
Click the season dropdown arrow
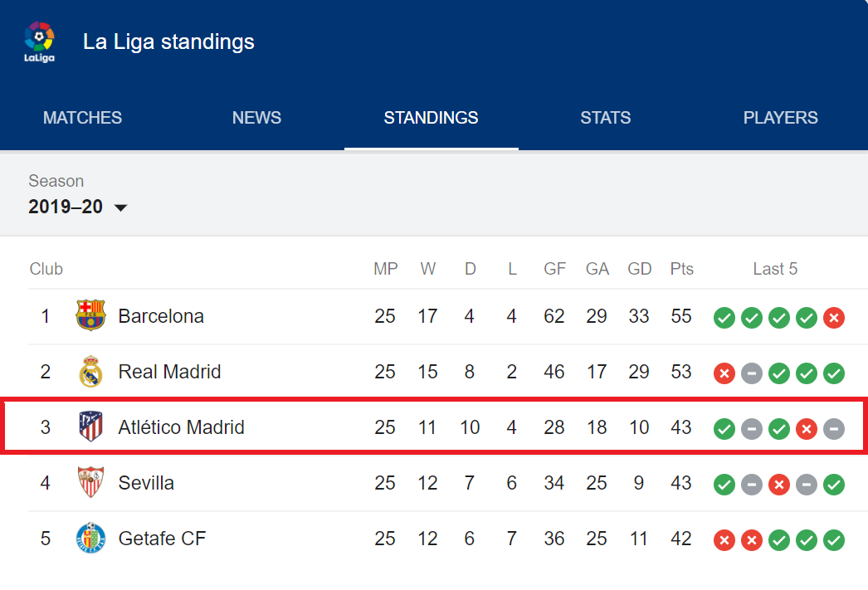pyautogui.click(x=120, y=208)
